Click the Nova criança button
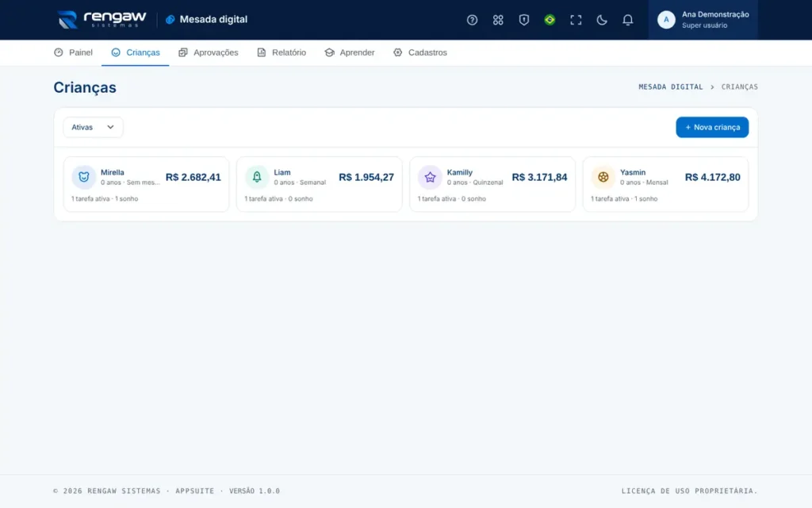 point(712,127)
